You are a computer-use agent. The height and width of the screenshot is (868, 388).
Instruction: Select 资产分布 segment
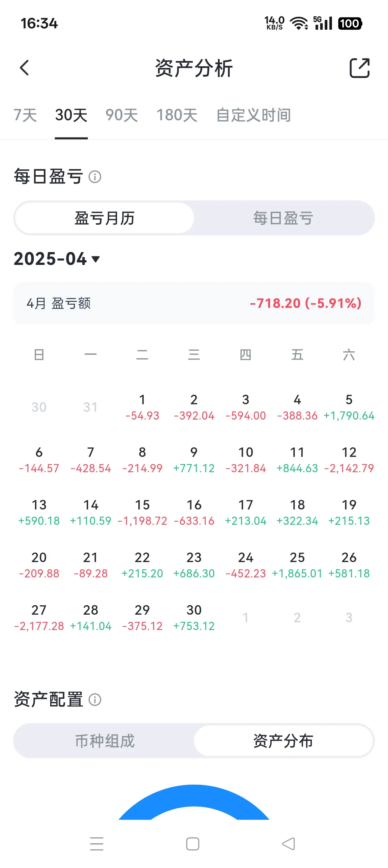[283, 741]
